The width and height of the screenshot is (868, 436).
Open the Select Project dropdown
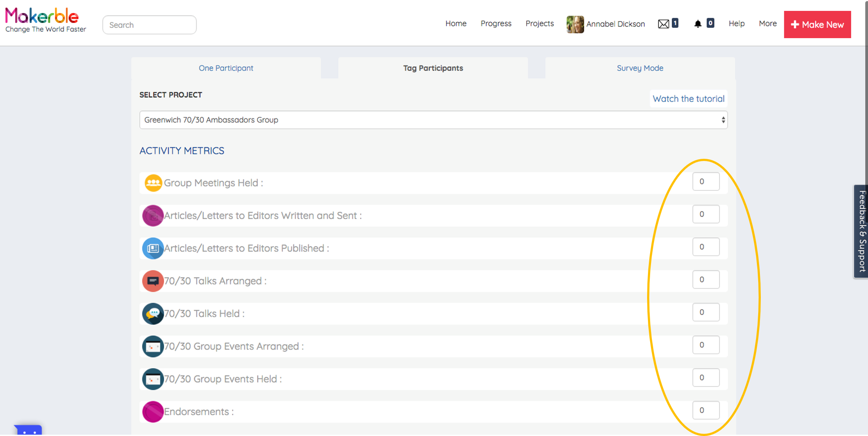pos(433,120)
